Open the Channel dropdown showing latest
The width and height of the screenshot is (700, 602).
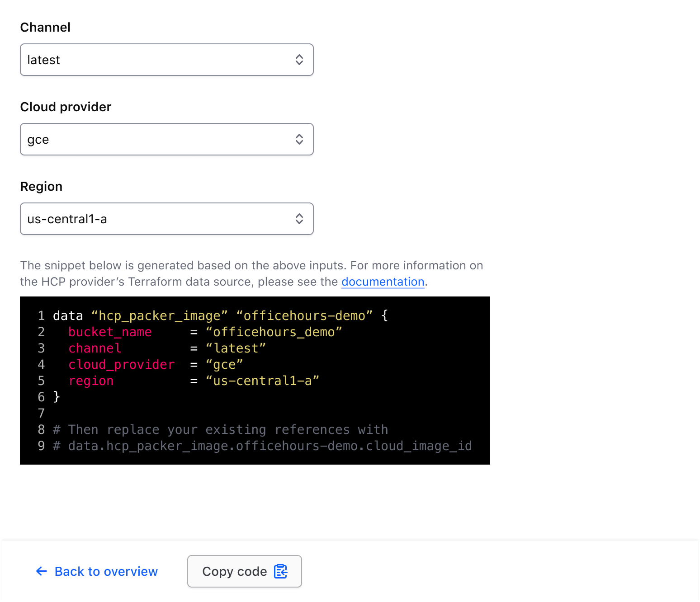point(167,60)
